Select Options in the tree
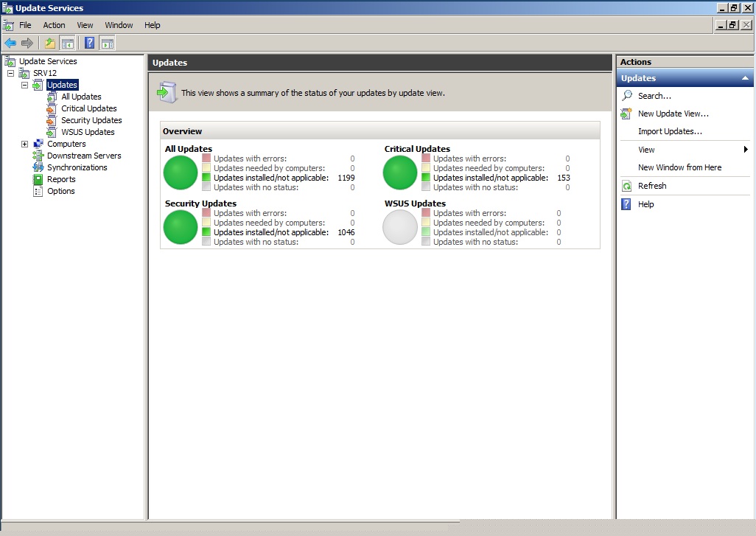 [x=60, y=191]
